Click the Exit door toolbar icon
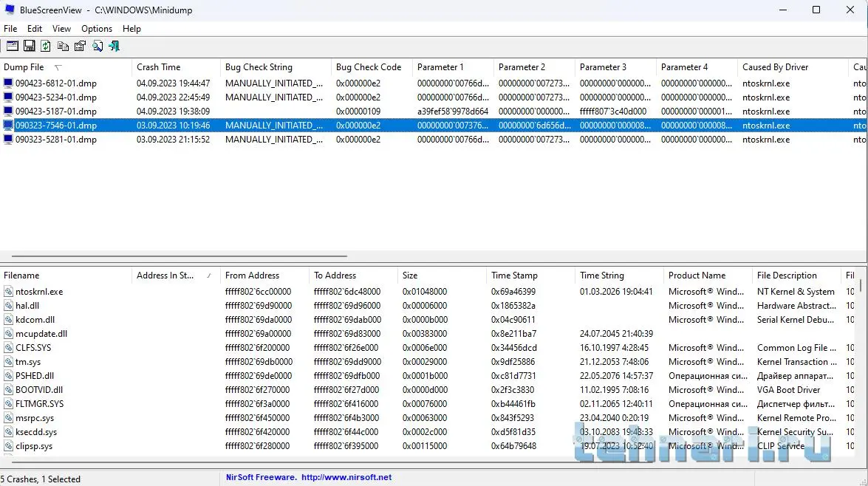 (x=114, y=46)
